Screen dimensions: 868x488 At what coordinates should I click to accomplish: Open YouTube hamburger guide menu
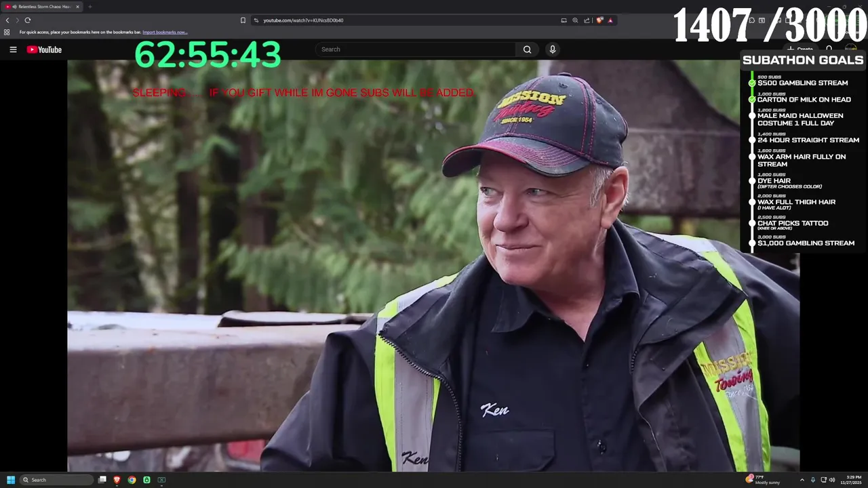13,49
